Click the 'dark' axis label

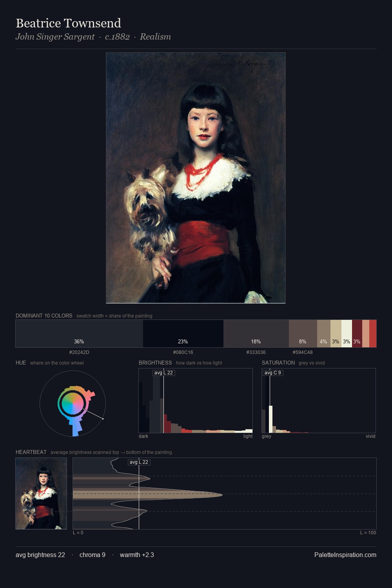click(143, 436)
